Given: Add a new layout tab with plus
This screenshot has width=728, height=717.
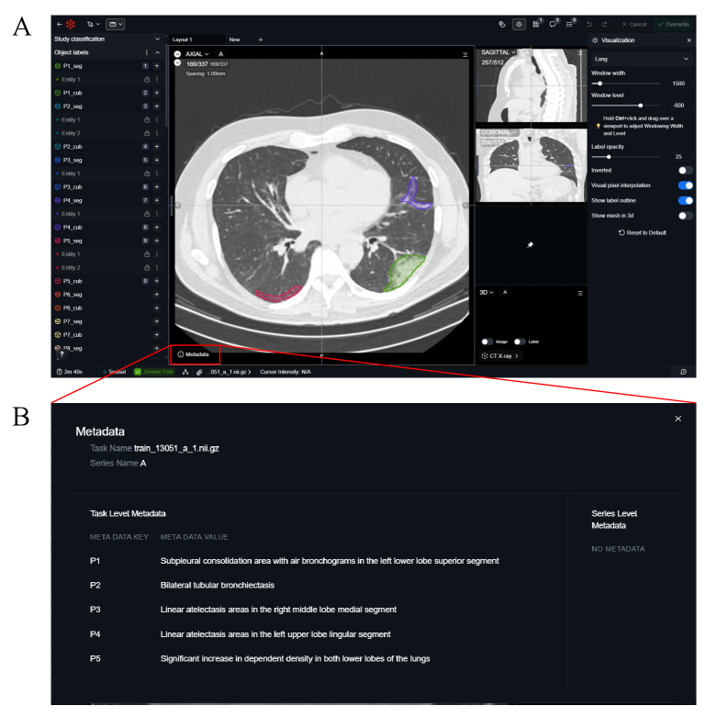Looking at the screenshot, I should pos(261,39).
